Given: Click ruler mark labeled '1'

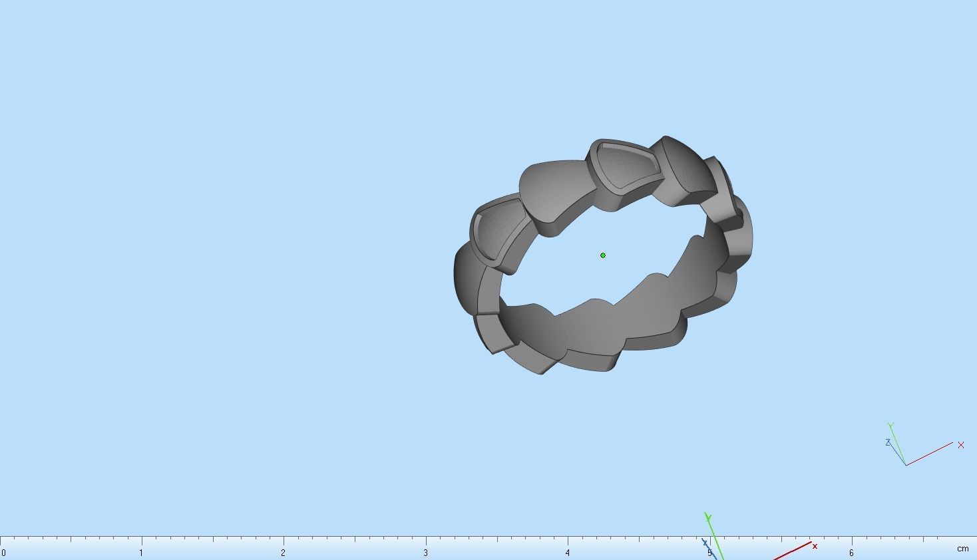Looking at the screenshot, I should click(141, 553).
